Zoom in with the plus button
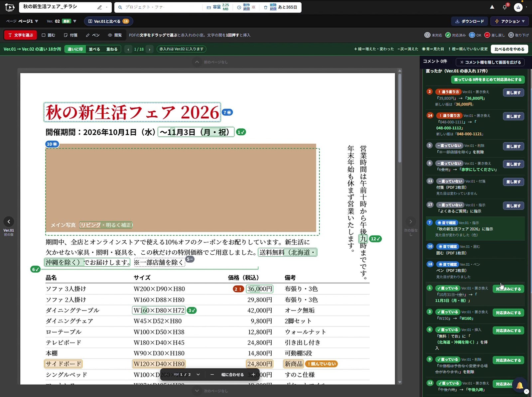Viewport: 532px width, 397px height. (253, 374)
